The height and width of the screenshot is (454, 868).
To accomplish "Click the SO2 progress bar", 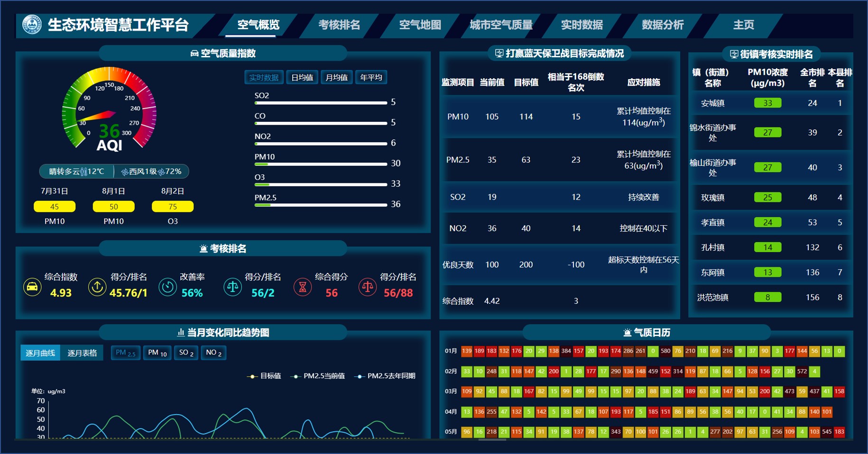I will 321,102.
